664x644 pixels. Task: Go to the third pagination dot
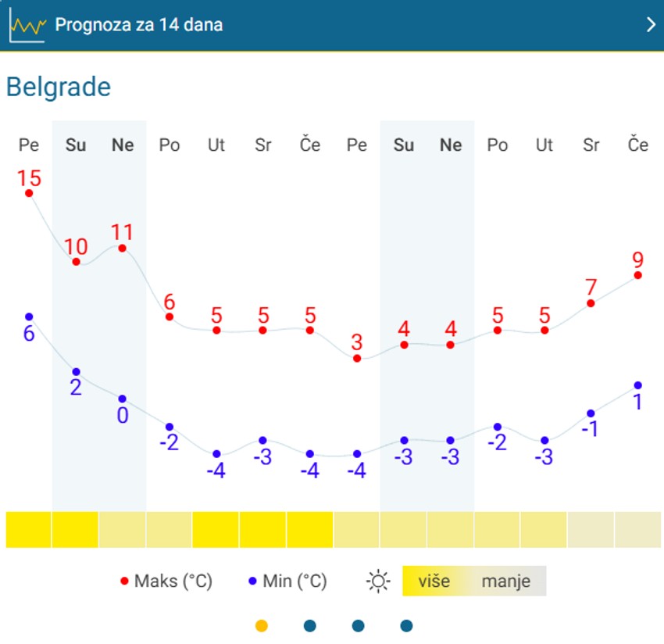point(359,625)
